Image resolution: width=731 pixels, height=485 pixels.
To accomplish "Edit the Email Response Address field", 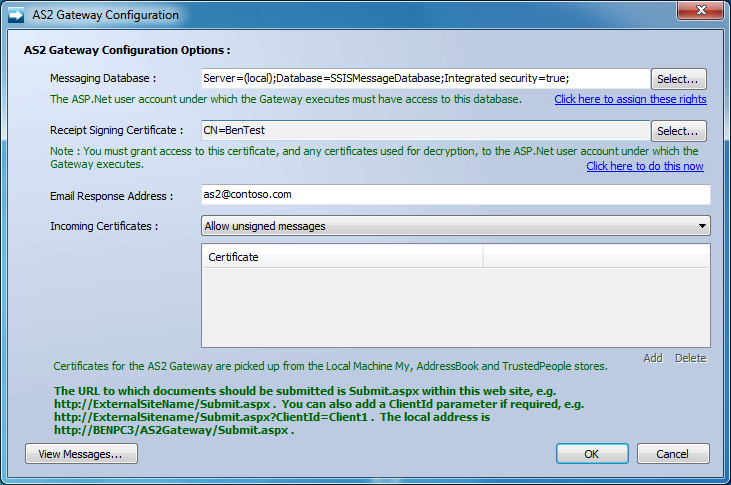I will [x=456, y=194].
